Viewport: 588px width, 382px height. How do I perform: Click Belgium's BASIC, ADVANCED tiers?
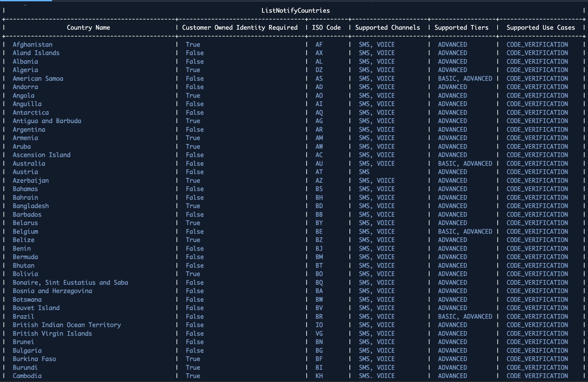pos(465,231)
